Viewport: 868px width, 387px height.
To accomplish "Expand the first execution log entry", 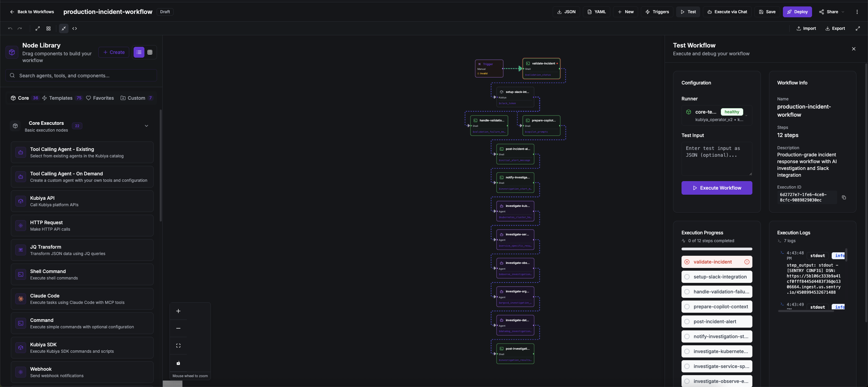I will point(782,252).
